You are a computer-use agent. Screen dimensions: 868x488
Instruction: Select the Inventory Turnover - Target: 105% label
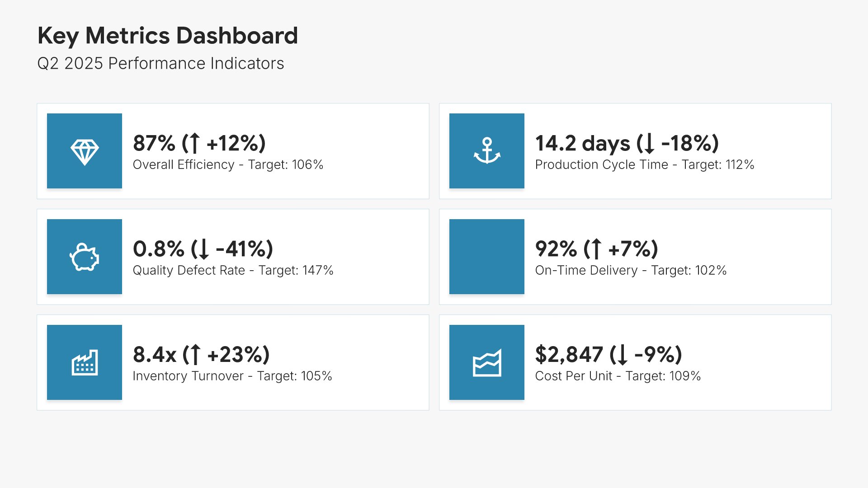(x=232, y=376)
